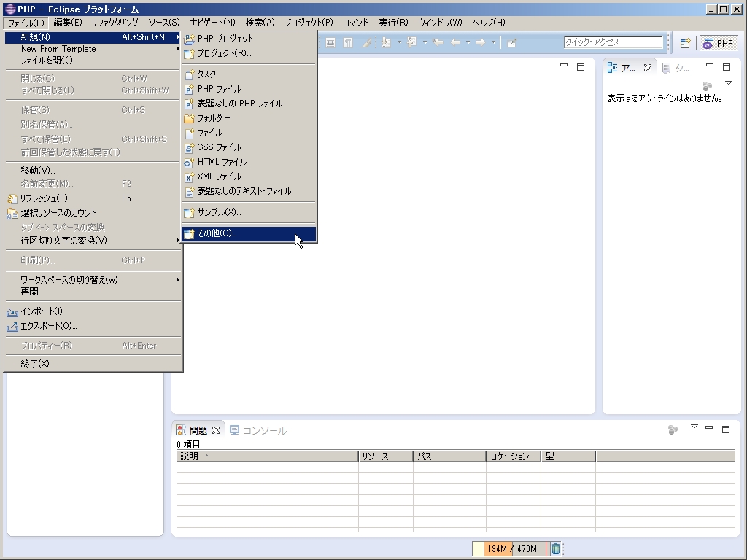
Task: Toggle show whitespace characters (pilcrow) icon
Action: point(348,43)
